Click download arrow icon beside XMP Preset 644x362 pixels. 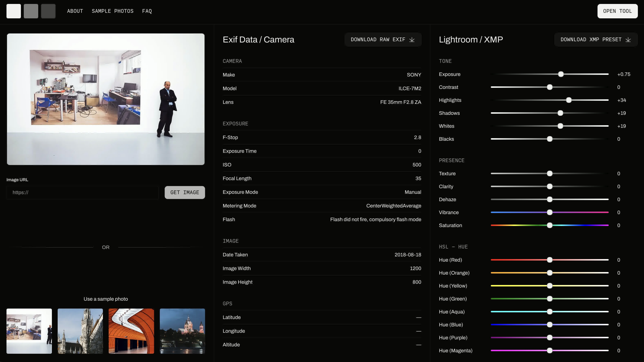628,39
